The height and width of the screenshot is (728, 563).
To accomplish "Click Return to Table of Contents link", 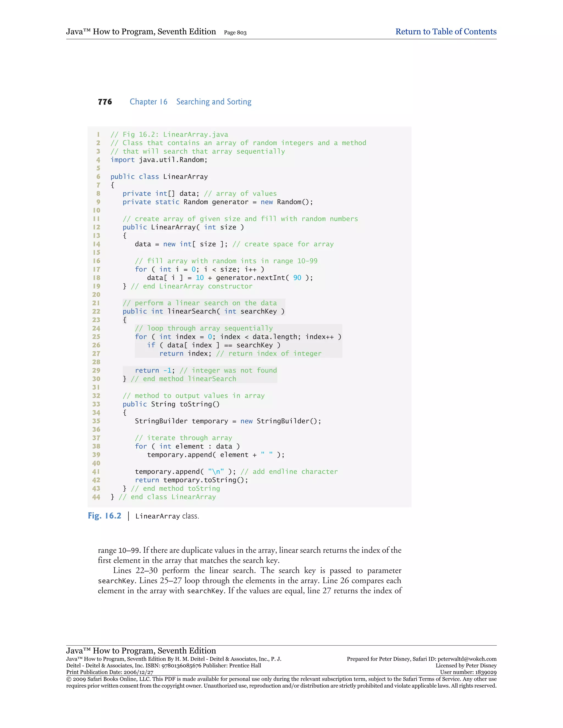I will click(446, 32).
